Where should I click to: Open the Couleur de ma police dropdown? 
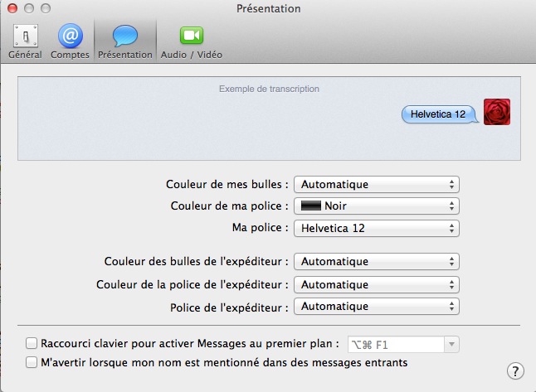[377, 206]
